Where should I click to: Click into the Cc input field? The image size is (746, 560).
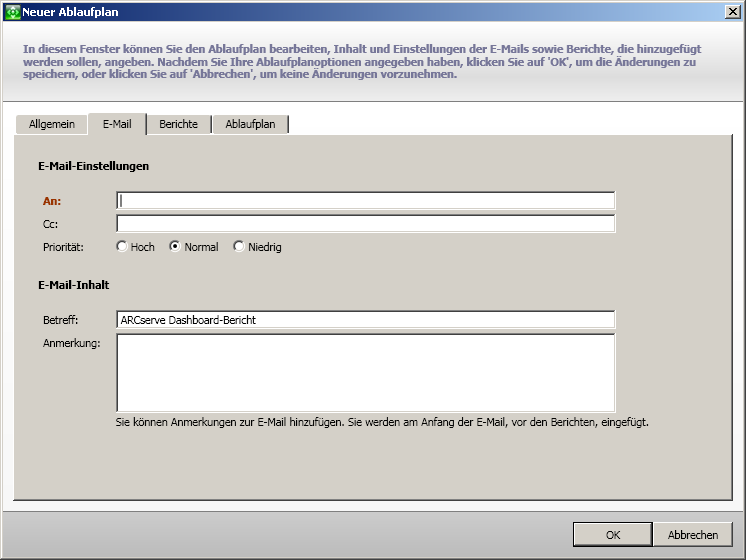tap(365, 224)
